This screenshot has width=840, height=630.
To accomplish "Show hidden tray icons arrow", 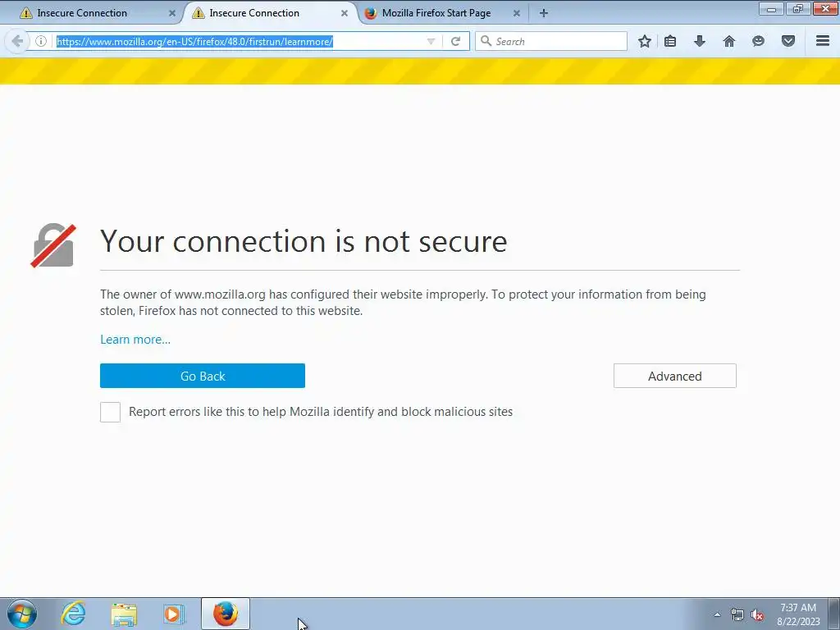I will [x=717, y=614].
